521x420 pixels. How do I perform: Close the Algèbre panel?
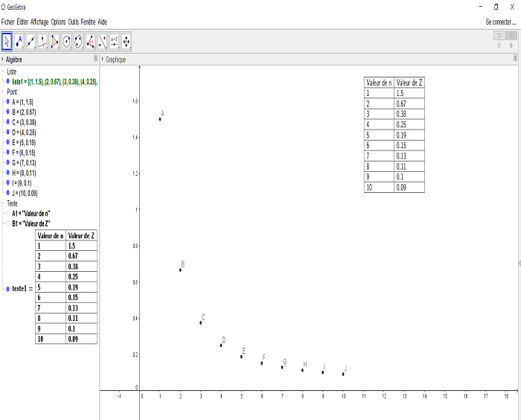coord(95,58)
